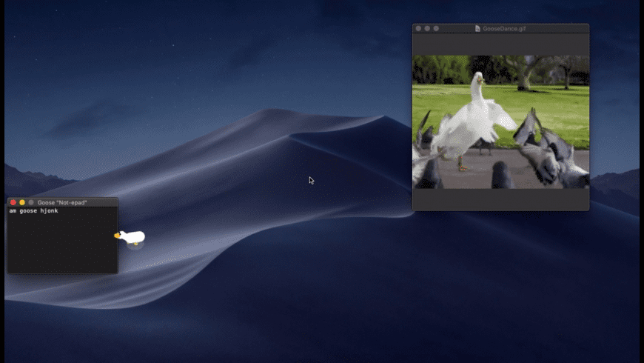Minimize the Goose "Not-epad" window
Viewport: 644px width, 363px height.
tap(22, 202)
